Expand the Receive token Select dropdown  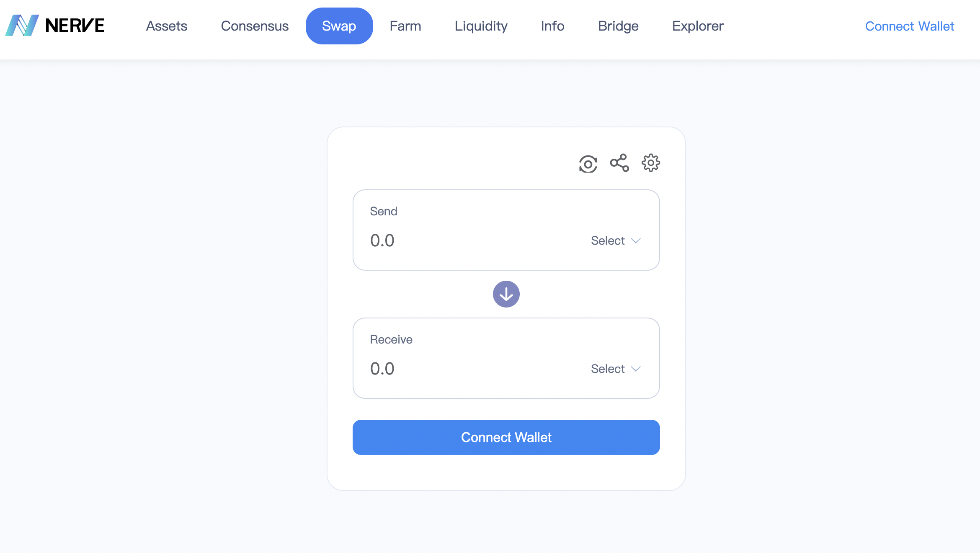pos(616,369)
